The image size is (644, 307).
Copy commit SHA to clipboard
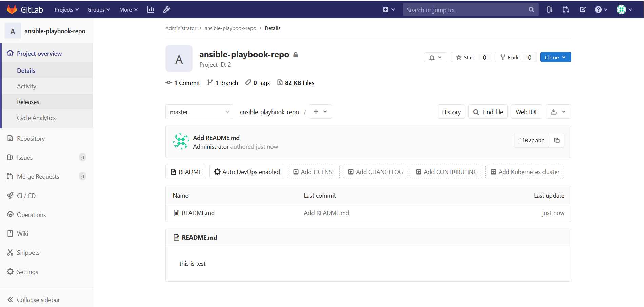tap(557, 140)
